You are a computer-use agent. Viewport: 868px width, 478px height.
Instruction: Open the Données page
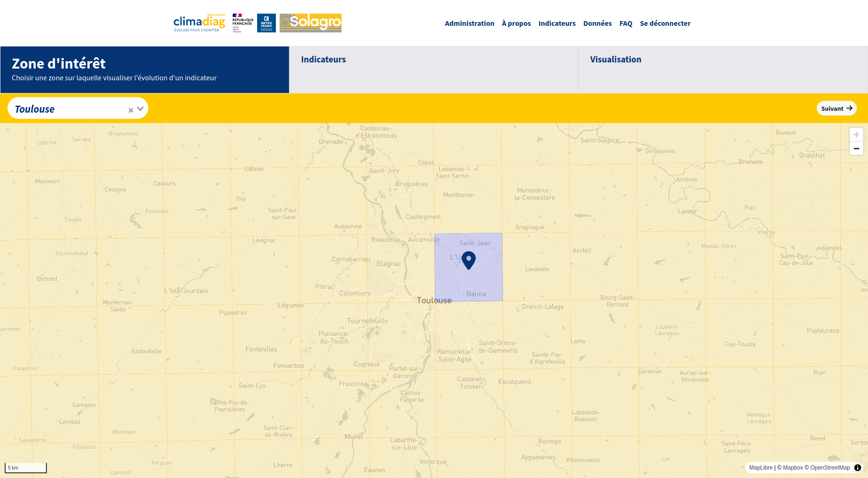point(597,23)
